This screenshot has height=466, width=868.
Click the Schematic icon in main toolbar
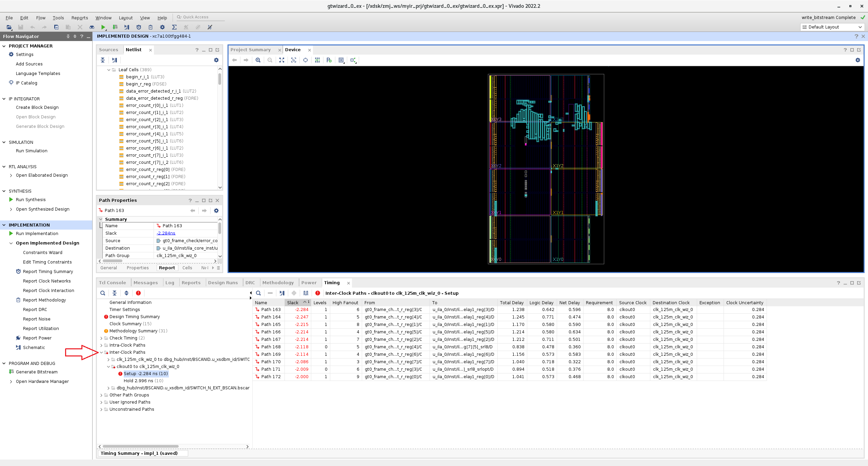tap(127, 27)
